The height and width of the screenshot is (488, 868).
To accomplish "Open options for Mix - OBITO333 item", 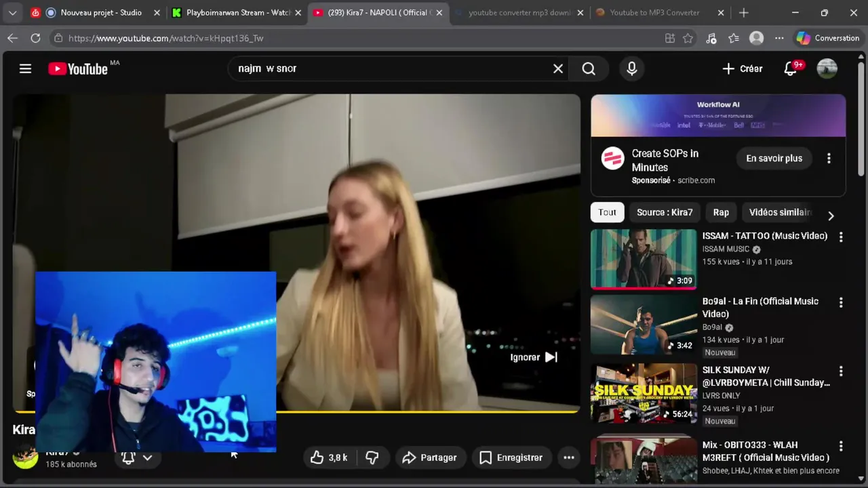I will [841, 446].
